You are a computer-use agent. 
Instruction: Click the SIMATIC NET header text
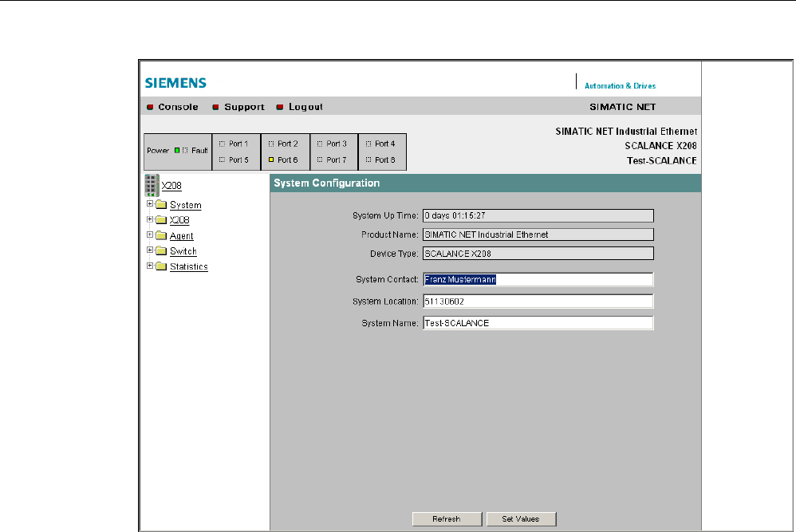click(622, 107)
